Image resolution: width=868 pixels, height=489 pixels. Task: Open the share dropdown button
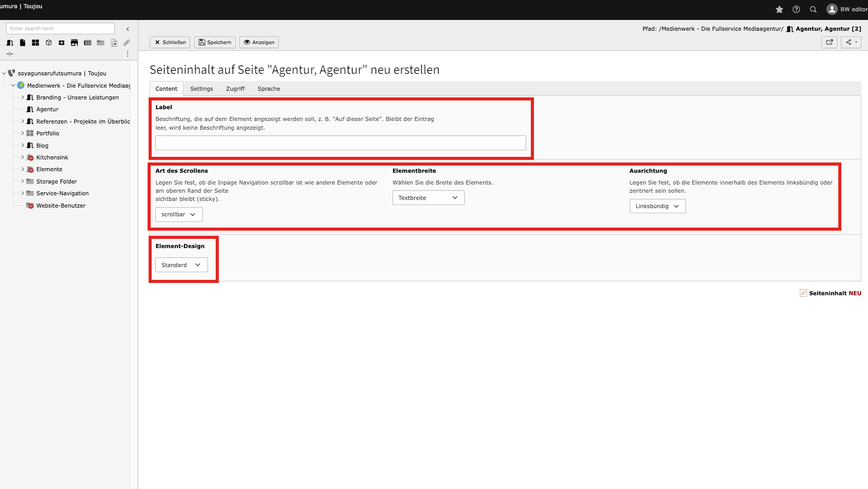[x=851, y=42]
